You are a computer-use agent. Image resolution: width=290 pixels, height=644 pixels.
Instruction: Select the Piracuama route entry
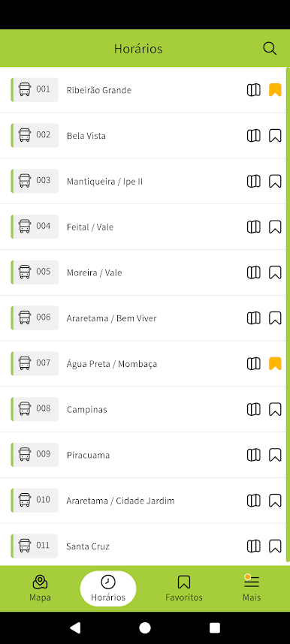143,455
